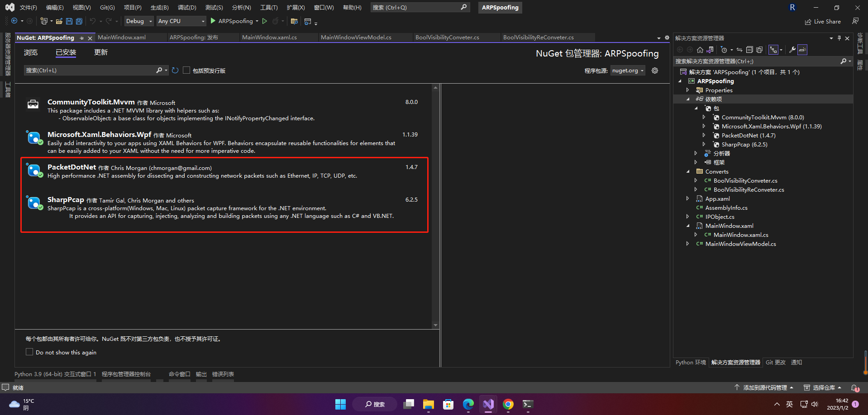Expand the App.xaml node
The height and width of the screenshot is (415, 868).
point(688,199)
